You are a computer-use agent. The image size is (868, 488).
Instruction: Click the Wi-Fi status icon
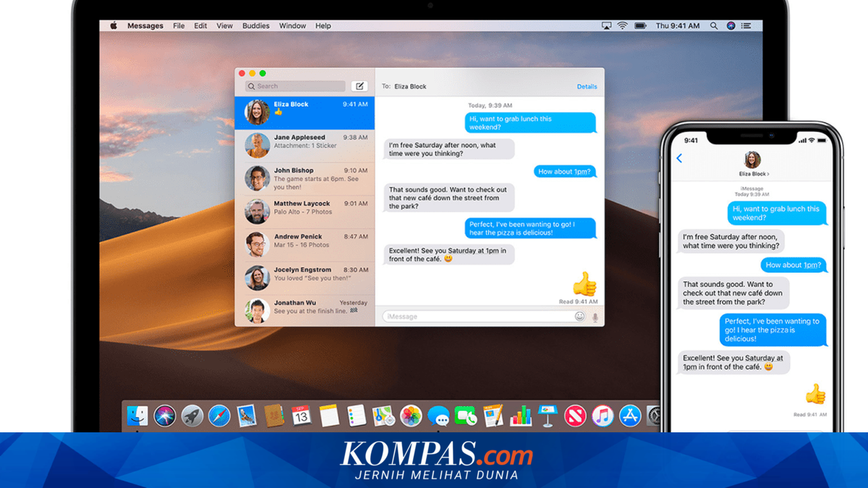coord(622,26)
